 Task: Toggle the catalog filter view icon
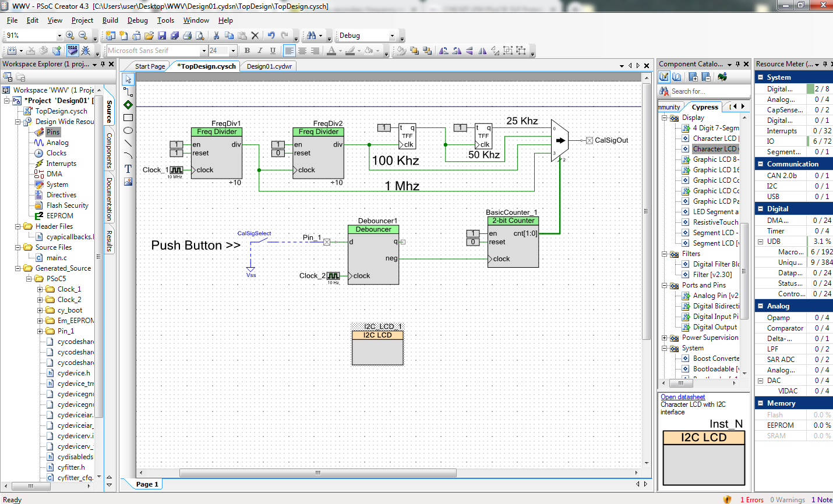coord(664,76)
